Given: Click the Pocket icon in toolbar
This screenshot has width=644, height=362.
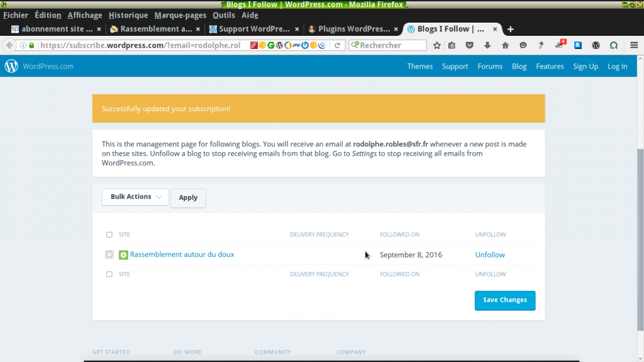Looking at the screenshot, I should click(469, 45).
